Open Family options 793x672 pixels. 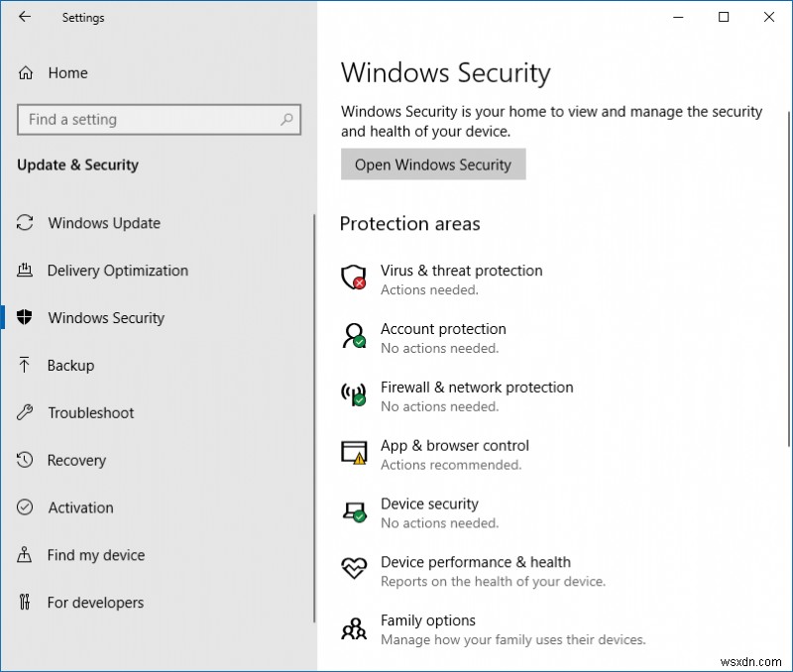tap(427, 620)
